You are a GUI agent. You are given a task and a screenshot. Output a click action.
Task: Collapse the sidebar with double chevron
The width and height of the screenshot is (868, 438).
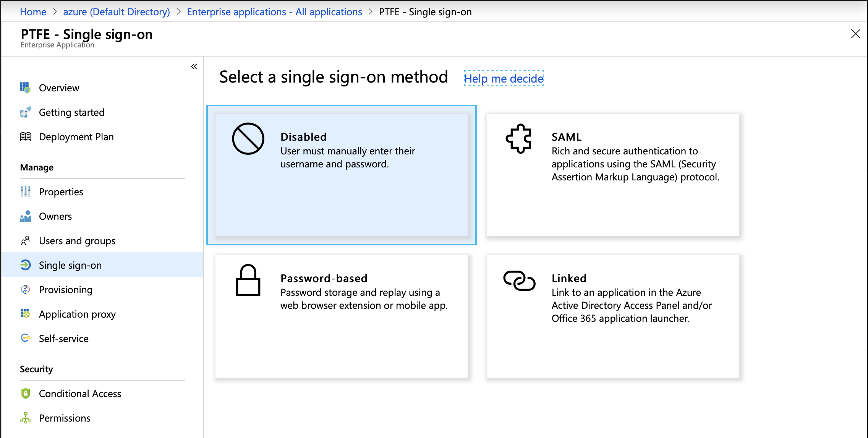pyautogui.click(x=194, y=67)
